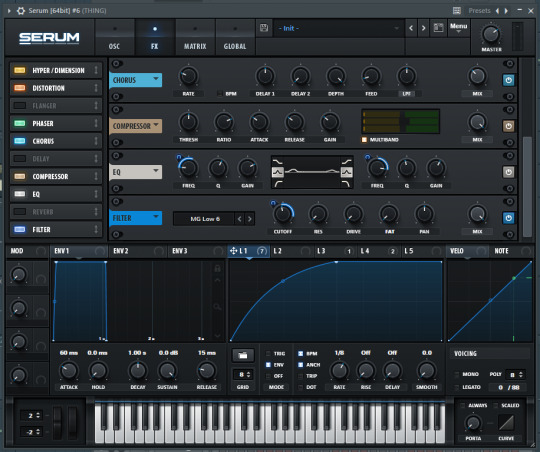The height and width of the screenshot is (452, 540).
Task: Toggle the Phaser effect LED in the list
Action: pyautogui.click(x=20, y=123)
